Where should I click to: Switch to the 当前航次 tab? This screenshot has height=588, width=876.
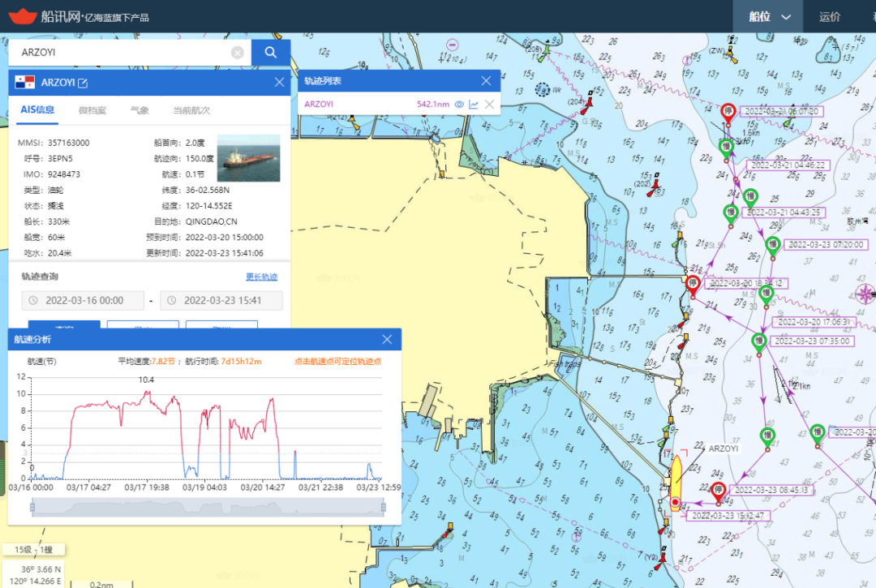(x=191, y=110)
